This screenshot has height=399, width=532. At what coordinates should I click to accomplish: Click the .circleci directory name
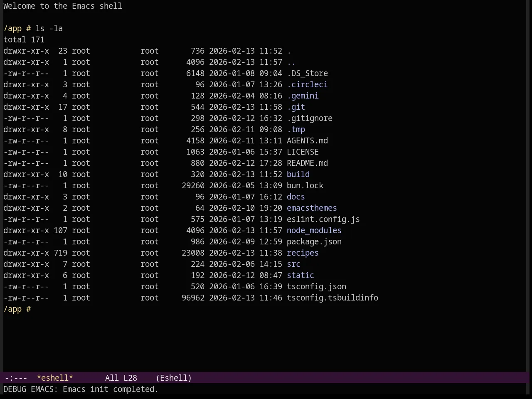coord(307,85)
